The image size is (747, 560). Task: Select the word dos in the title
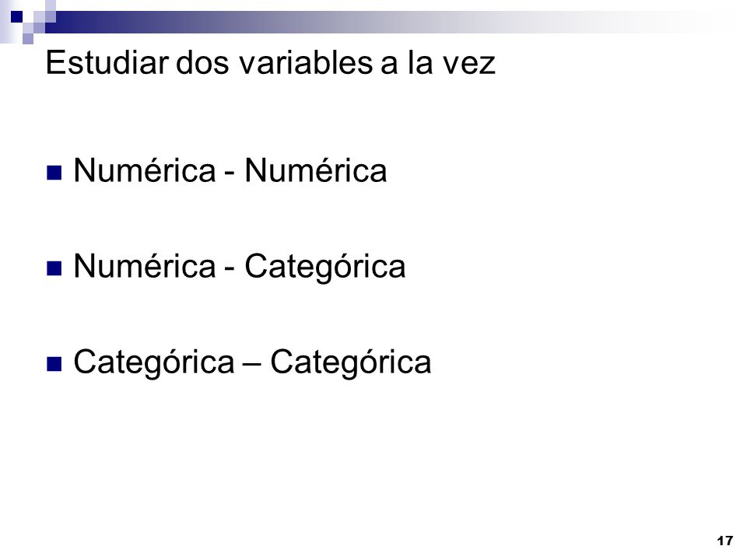(x=202, y=62)
